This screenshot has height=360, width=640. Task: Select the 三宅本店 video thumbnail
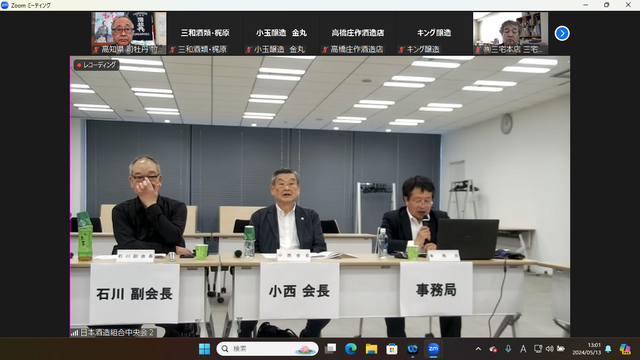pos(510,33)
